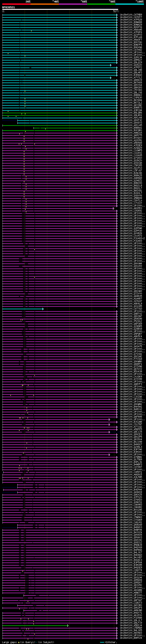Select UniRef100_A6XPE0 hit

click(x=131, y=208)
